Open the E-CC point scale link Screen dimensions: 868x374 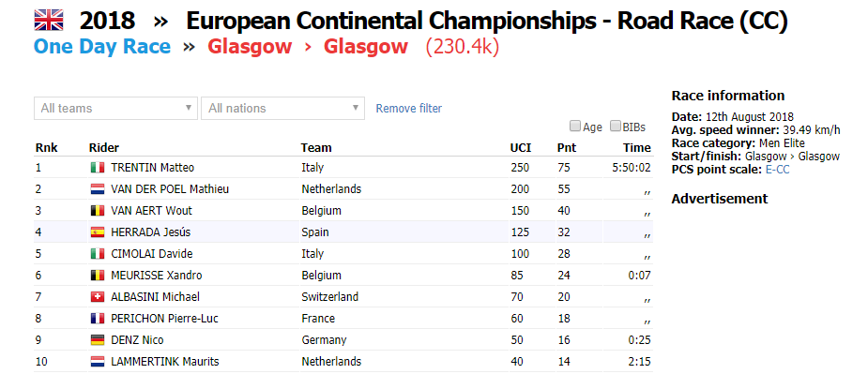(x=778, y=170)
